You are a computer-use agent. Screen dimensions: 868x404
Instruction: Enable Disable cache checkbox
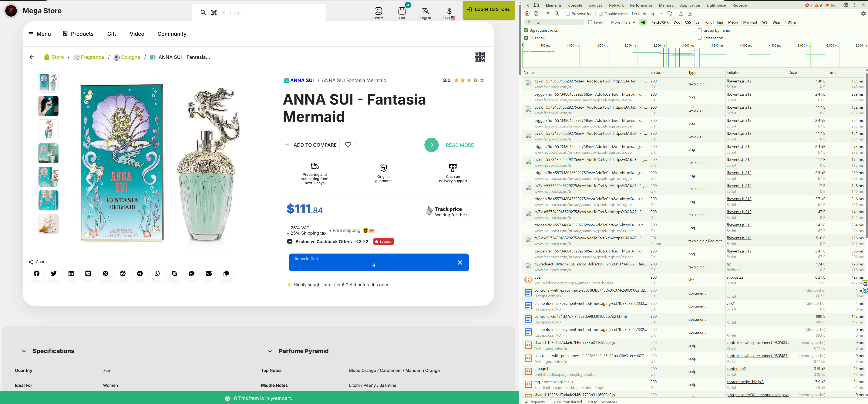pos(600,13)
